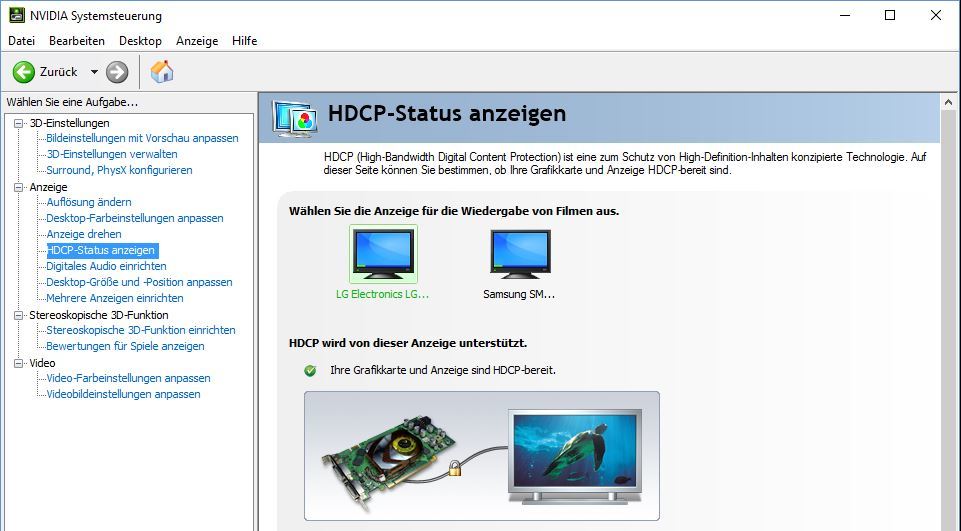Click the Zurück text label
The image size is (961, 531).
click(58, 72)
